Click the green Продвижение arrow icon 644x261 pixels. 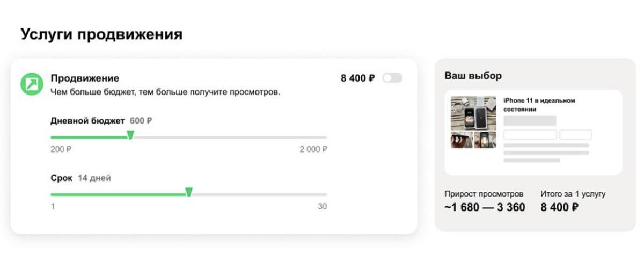(x=32, y=84)
